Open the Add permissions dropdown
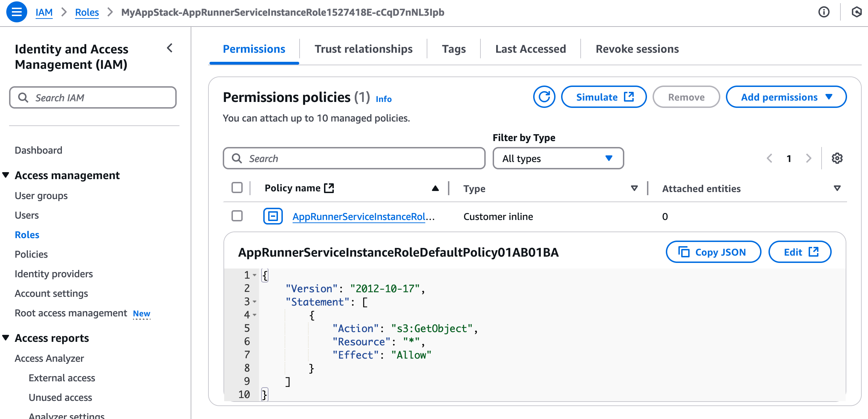The image size is (868, 419). 786,97
